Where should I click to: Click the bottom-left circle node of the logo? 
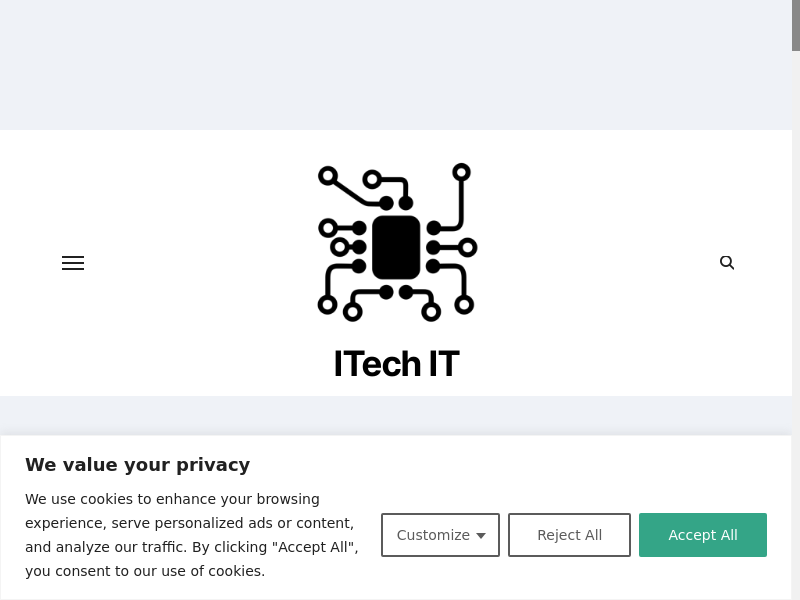[328, 304]
